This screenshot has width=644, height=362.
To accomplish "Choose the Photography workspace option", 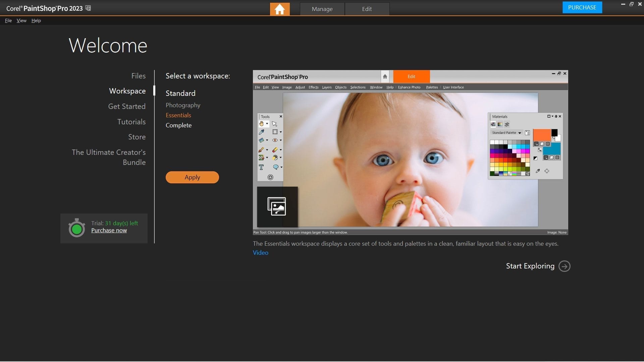I will [x=183, y=105].
